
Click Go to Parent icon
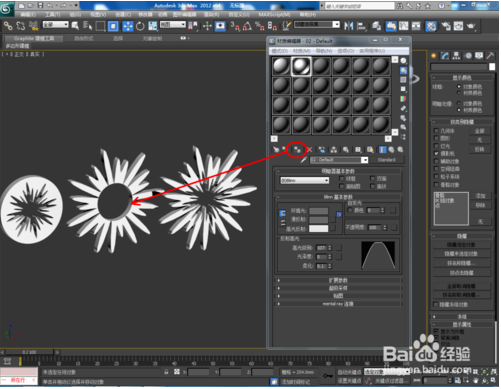[391, 150]
